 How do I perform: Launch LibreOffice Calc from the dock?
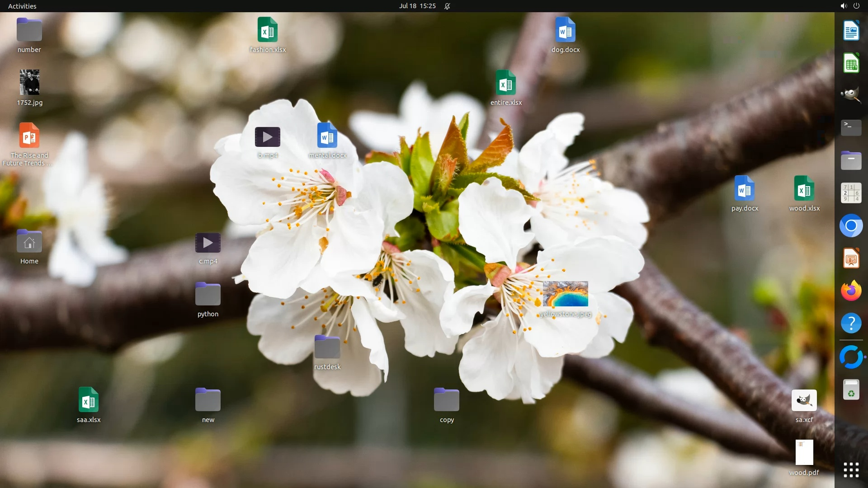[851, 63]
